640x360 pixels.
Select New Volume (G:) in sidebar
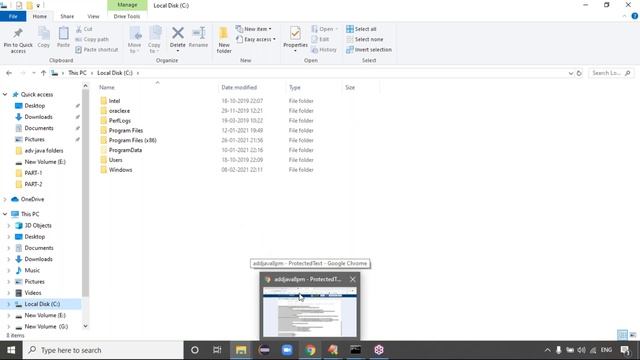pyautogui.click(x=46, y=327)
